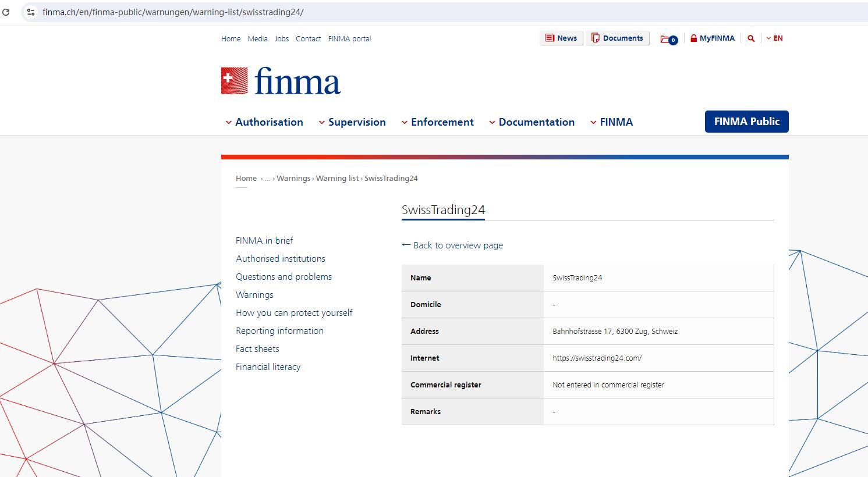Viewport: 868px width, 477px height.
Task: Select How you can protect yourself
Action: click(x=294, y=313)
